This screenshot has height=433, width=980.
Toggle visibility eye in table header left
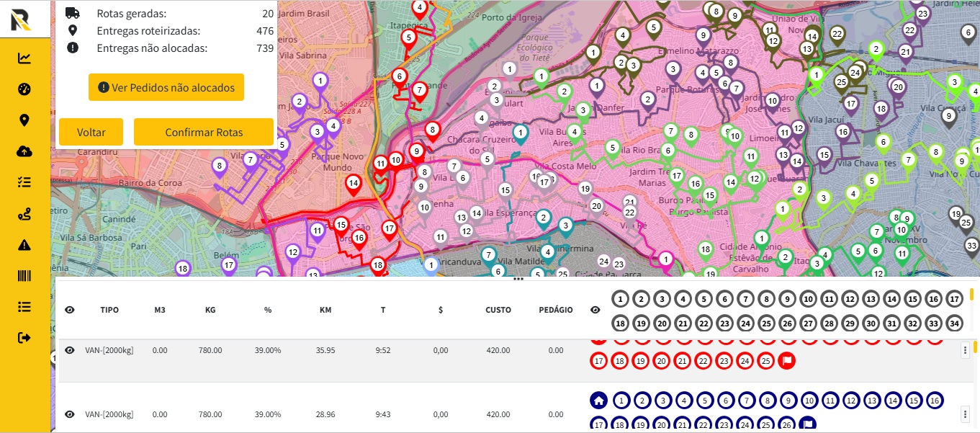(70, 310)
